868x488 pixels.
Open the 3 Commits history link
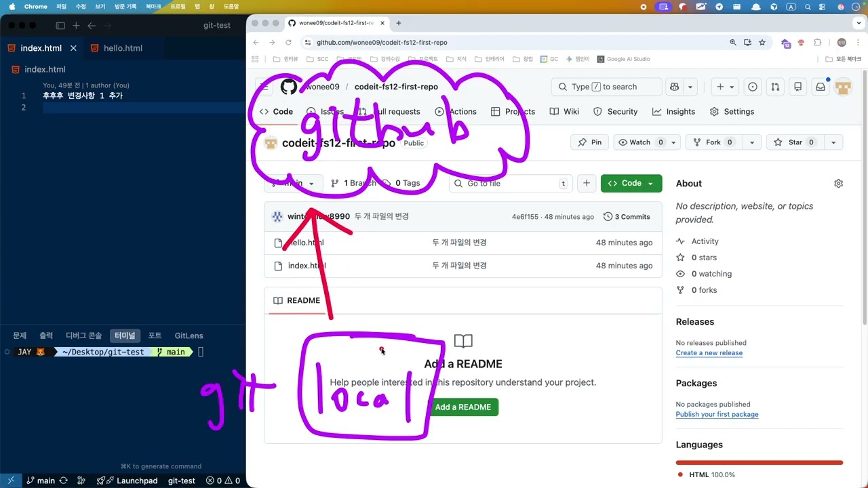click(x=627, y=217)
